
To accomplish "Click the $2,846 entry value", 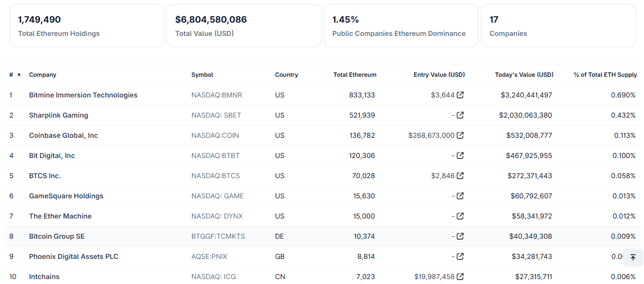I will (443, 176).
